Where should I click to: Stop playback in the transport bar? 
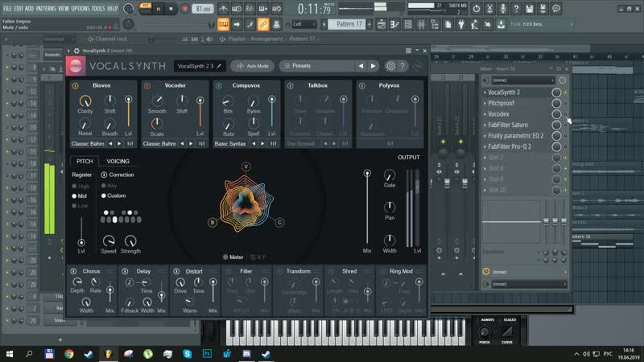coord(171,9)
